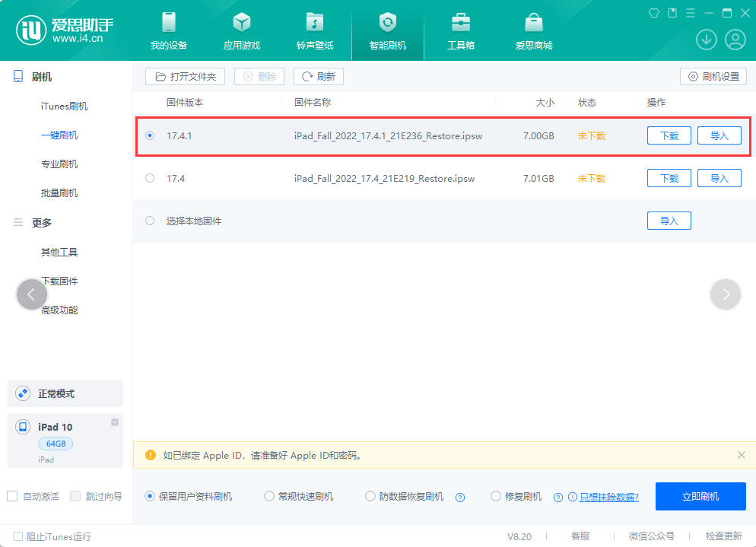Enable the 自动激活 checkbox
The width and height of the screenshot is (756, 547).
[12, 496]
